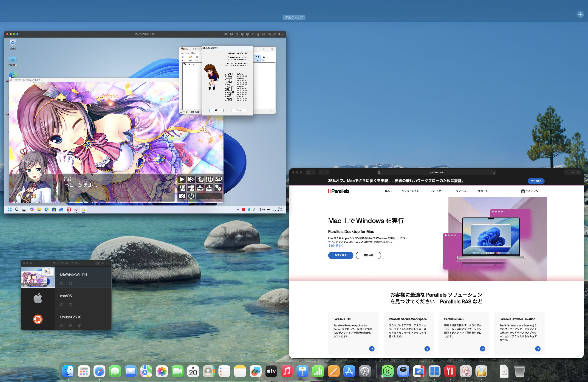This screenshot has width=588, height=382.
Task: Open game settings double-gear icon
Action: 218,188
